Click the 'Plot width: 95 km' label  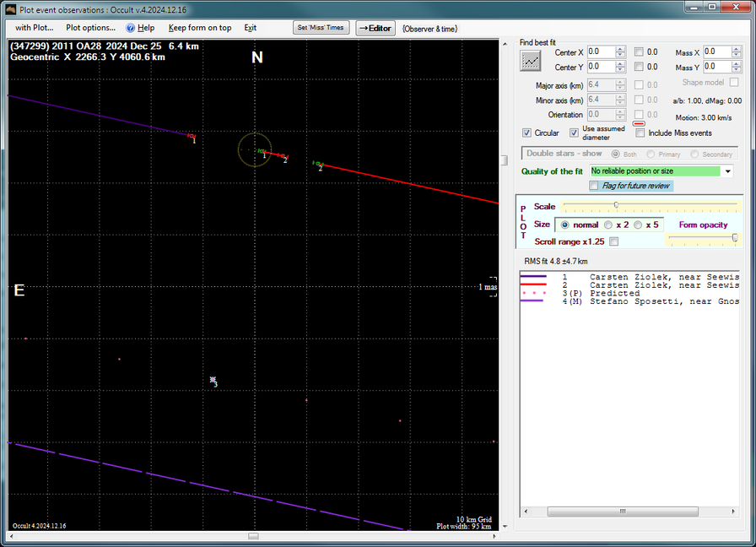[x=464, y=526]
